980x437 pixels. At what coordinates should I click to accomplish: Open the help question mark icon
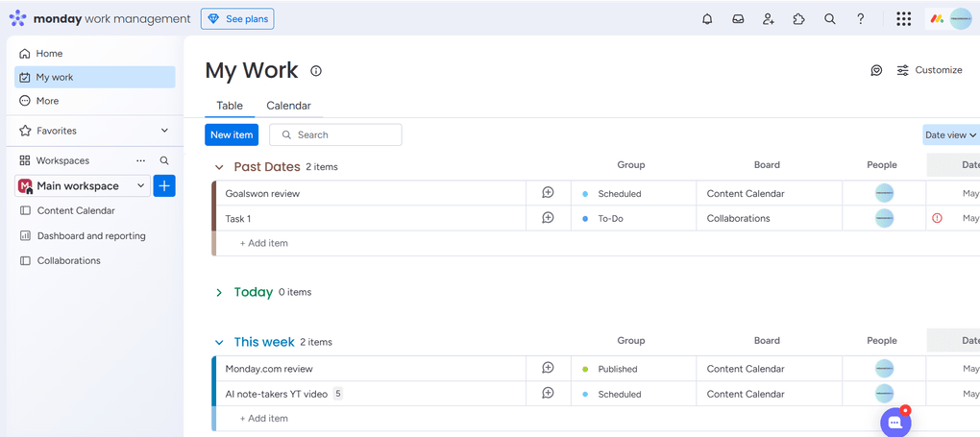(861, 19)
